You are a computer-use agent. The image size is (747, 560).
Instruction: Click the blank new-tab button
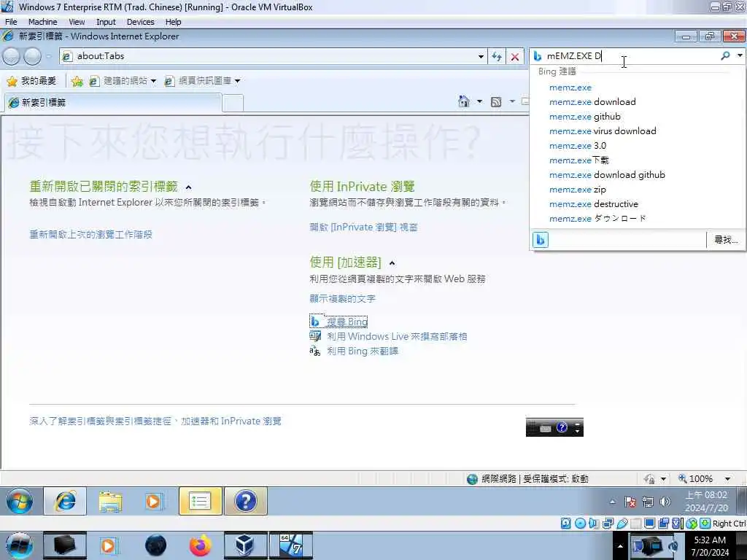(233, 104)
